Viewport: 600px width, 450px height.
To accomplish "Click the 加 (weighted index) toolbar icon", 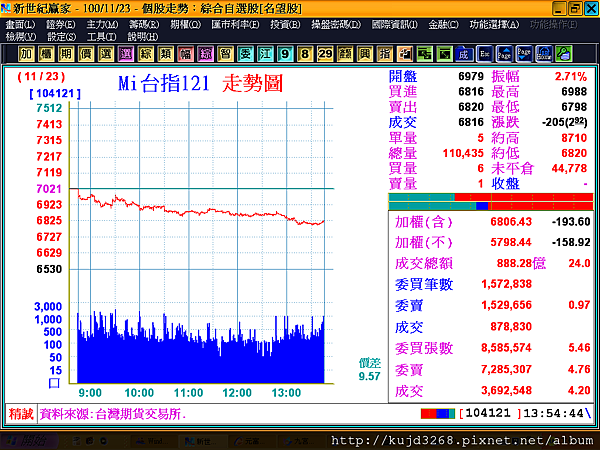I will point(26,54).
